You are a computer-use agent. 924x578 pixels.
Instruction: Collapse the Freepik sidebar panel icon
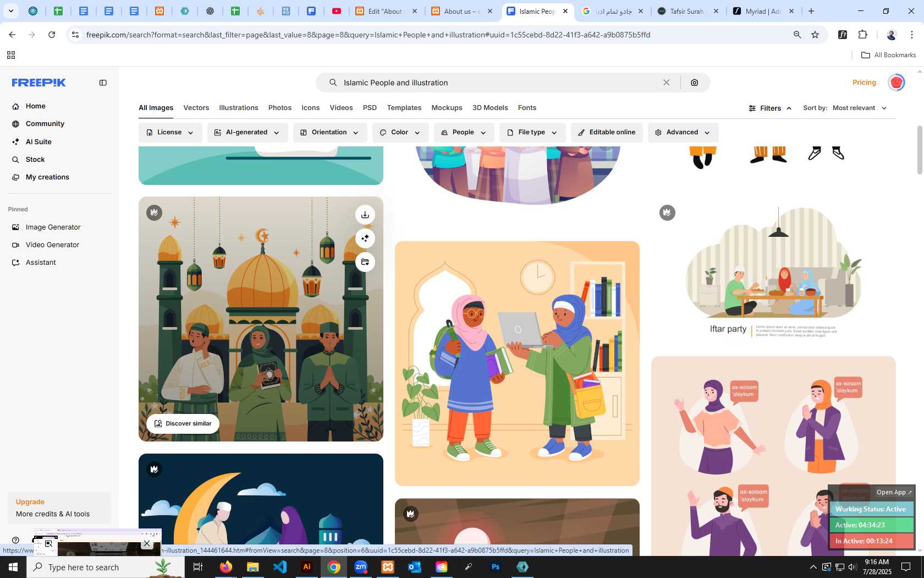pyautogui.click(x=103, y=83)
